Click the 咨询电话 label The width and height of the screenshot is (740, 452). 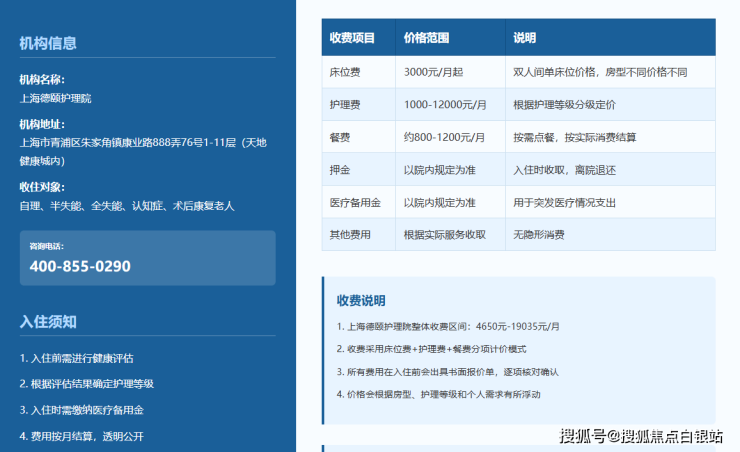click(46, 246)
